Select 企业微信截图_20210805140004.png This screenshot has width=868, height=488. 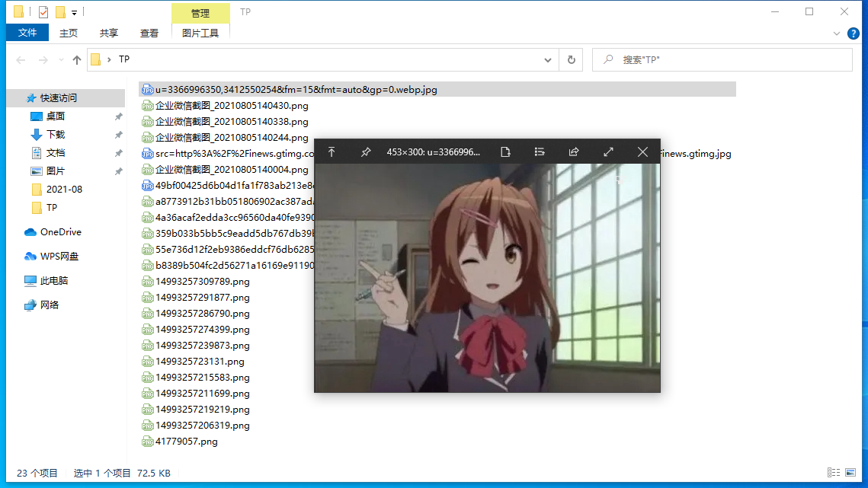(x=232, y=170)
